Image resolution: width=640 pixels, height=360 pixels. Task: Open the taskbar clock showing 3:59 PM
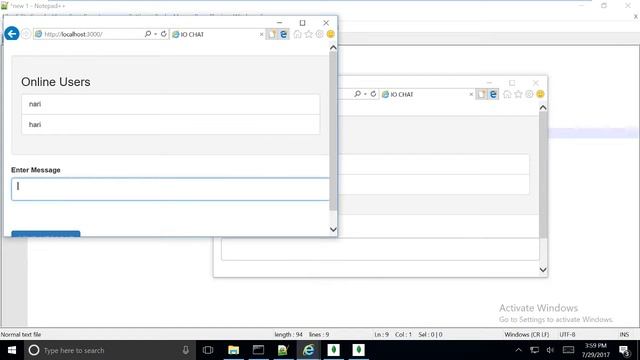596,350
